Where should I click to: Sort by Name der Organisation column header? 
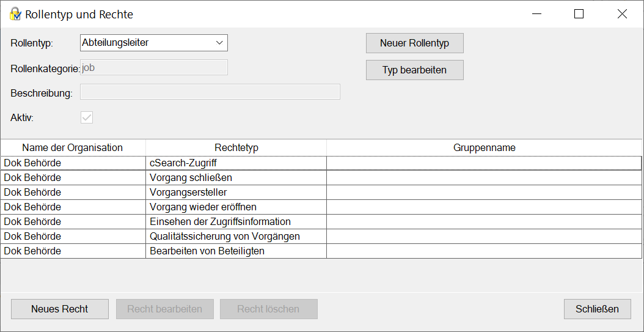click(73, 147)
